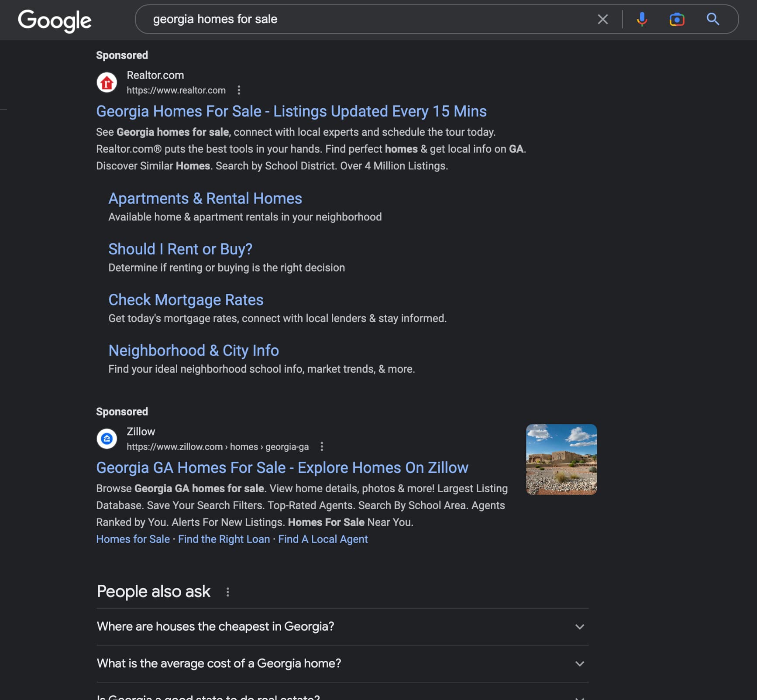Screen dimensions: 757x700
Task: Click the https://www.realtor.com URL text
Action: (x=176, y=90)
